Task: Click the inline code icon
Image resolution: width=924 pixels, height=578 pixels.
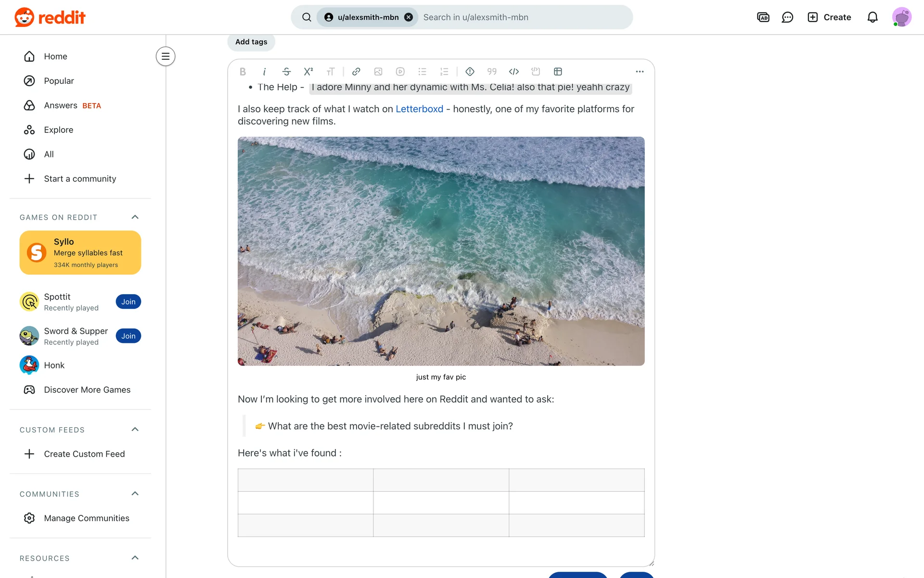Action: pos(513,72)
